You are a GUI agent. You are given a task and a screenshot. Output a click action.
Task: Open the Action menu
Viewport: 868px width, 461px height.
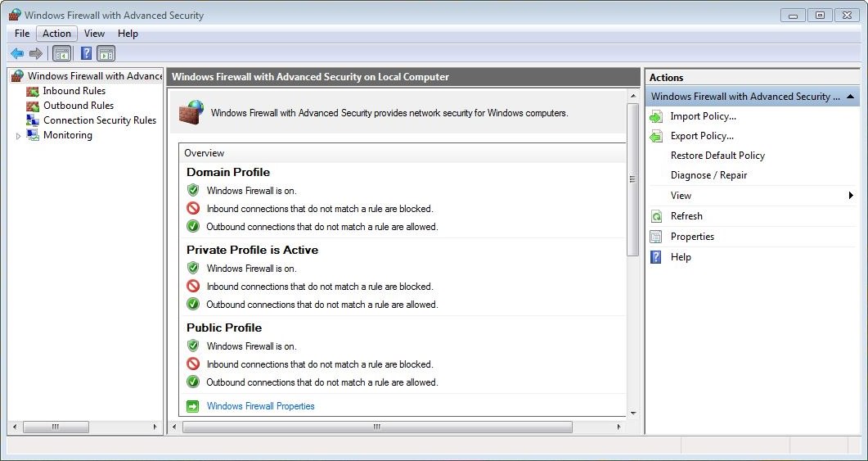(56, 34)
